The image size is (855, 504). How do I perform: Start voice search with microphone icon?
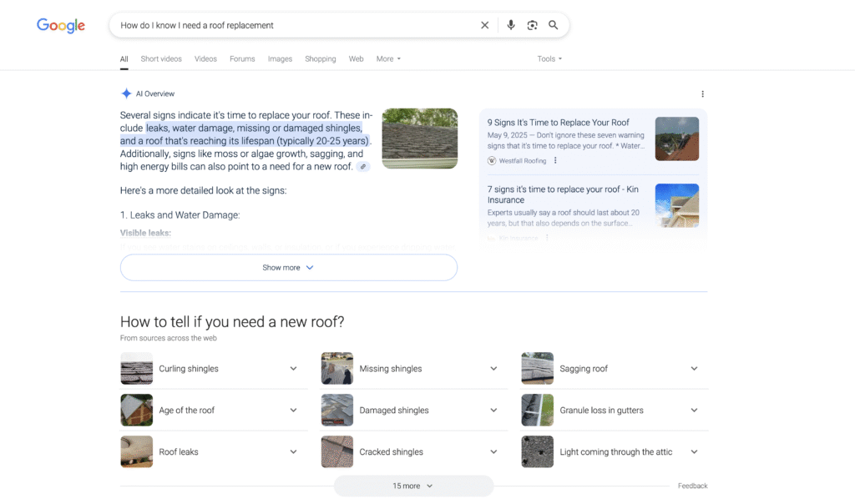point(510,25)
